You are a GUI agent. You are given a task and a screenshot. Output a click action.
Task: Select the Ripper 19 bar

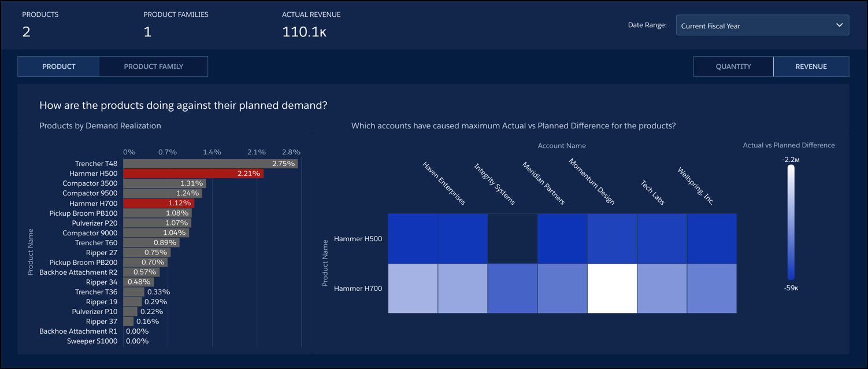pos(132,301)
